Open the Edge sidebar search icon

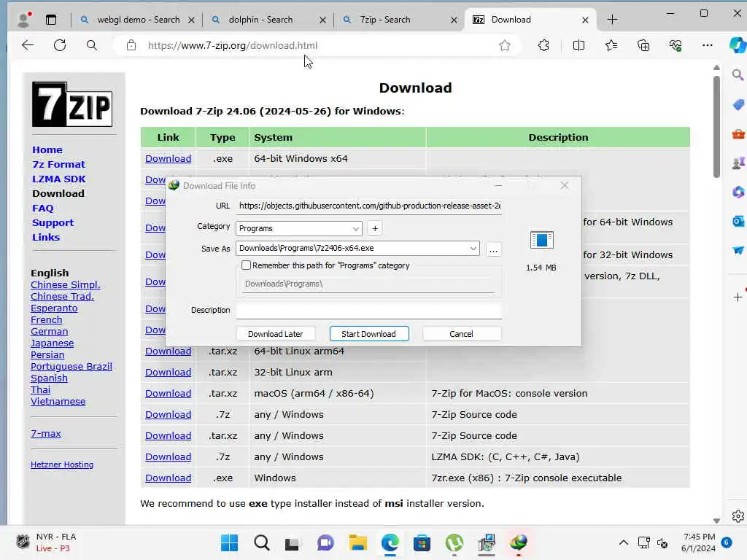(738, 75)
